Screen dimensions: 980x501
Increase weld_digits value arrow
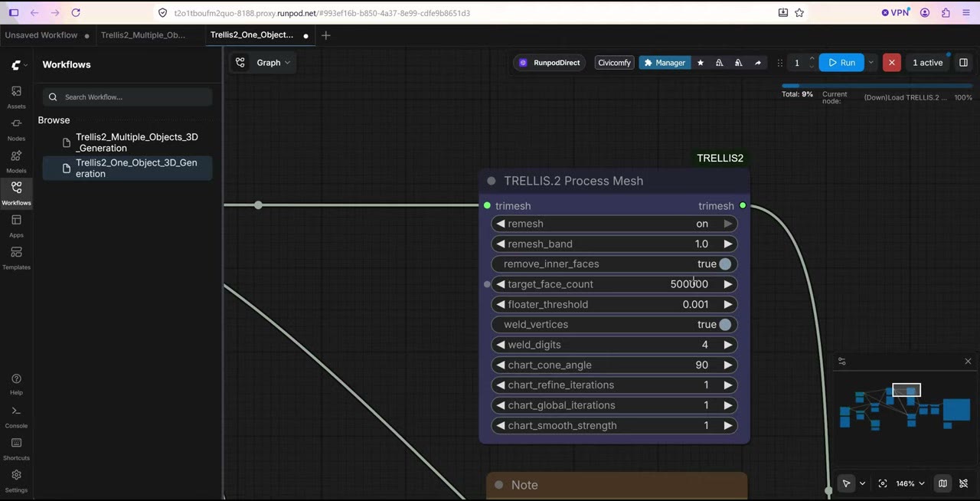point(727,345)
